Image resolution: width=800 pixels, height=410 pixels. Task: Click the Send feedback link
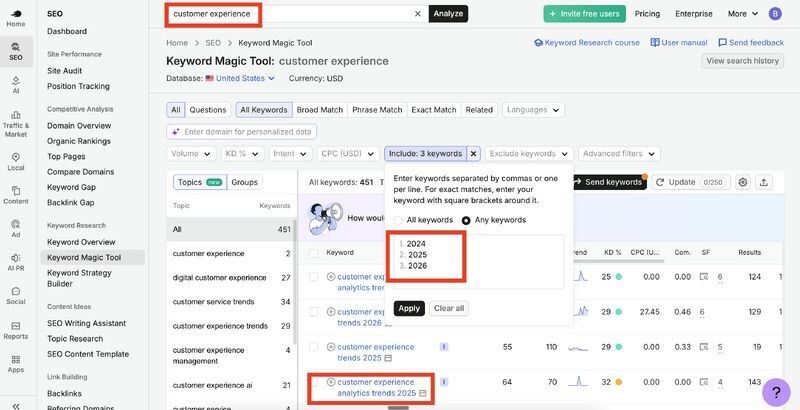point(751,43)
